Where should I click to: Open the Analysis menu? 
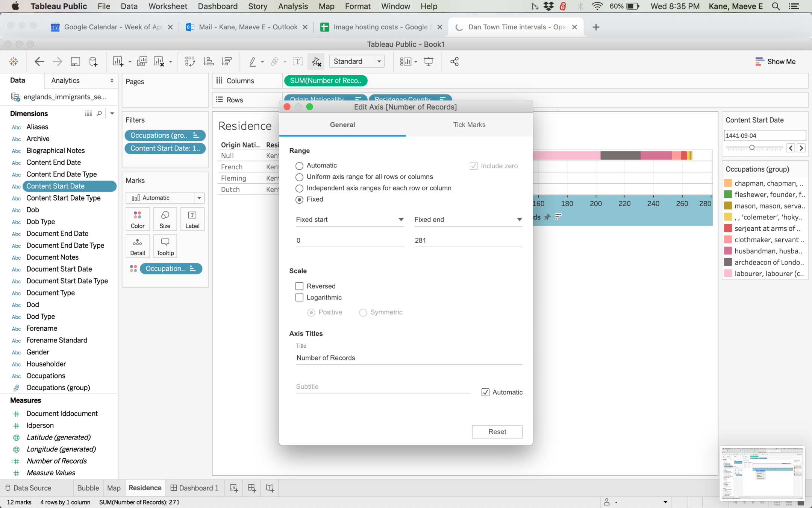tap(292, 6)
